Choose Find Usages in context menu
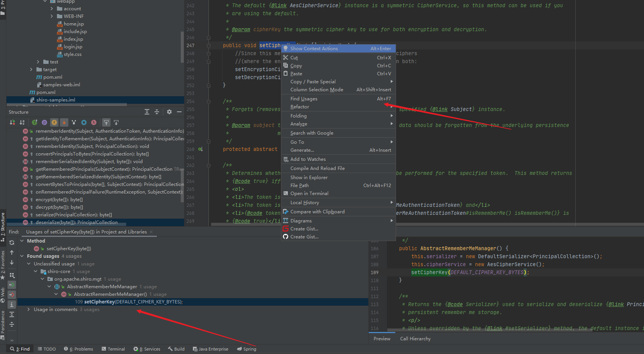Screen dimensions: 644x354 pyautogui.click(x=338, y=99)
